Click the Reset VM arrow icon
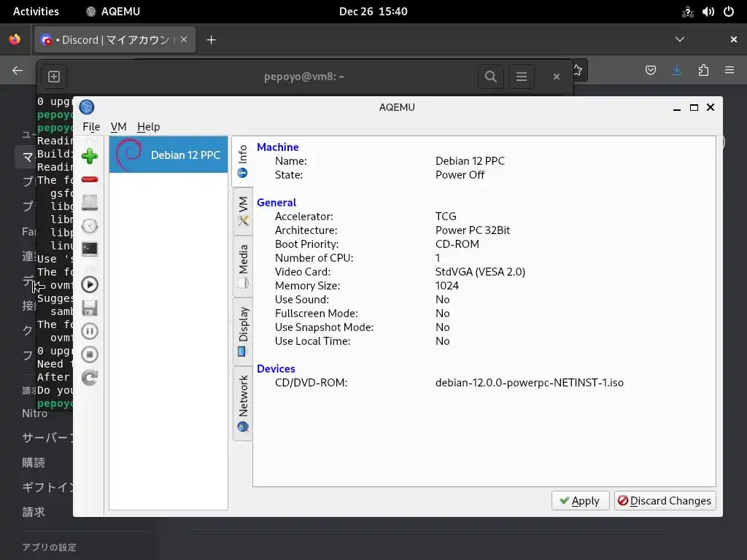 pyautogui.click(x=90, y=378)
